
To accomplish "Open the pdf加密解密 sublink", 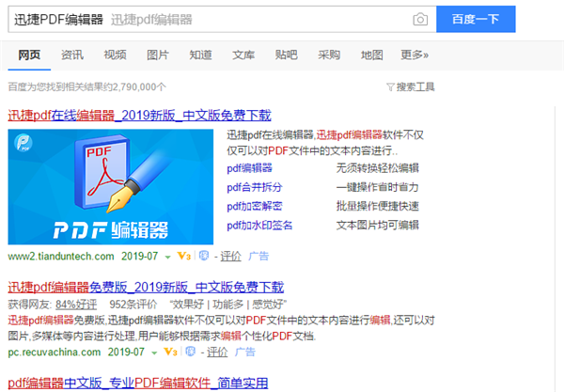I will coord(255,206).
